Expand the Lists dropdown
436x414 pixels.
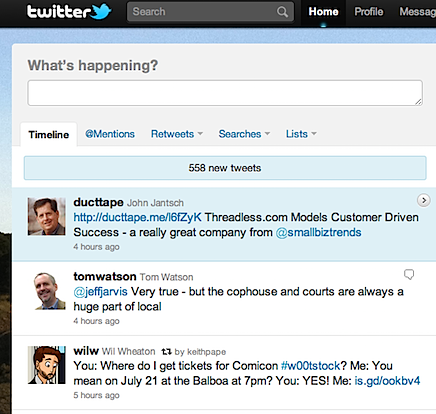[301, 134]
